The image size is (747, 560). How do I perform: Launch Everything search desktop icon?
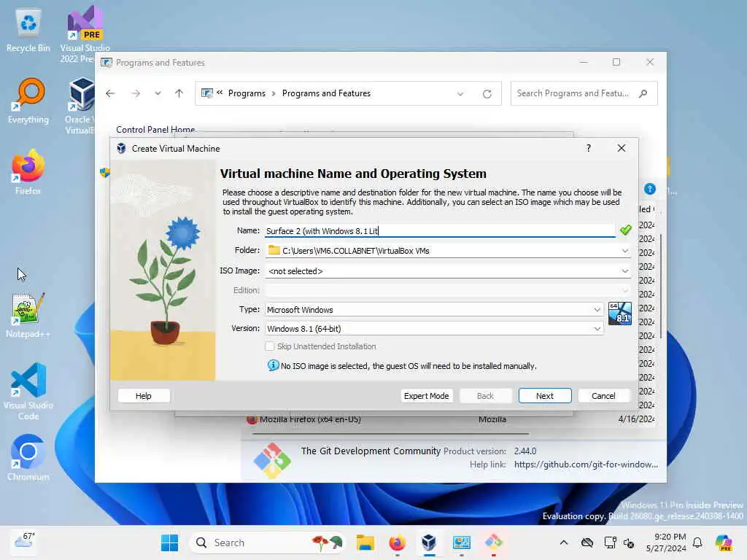coord(28,101)
